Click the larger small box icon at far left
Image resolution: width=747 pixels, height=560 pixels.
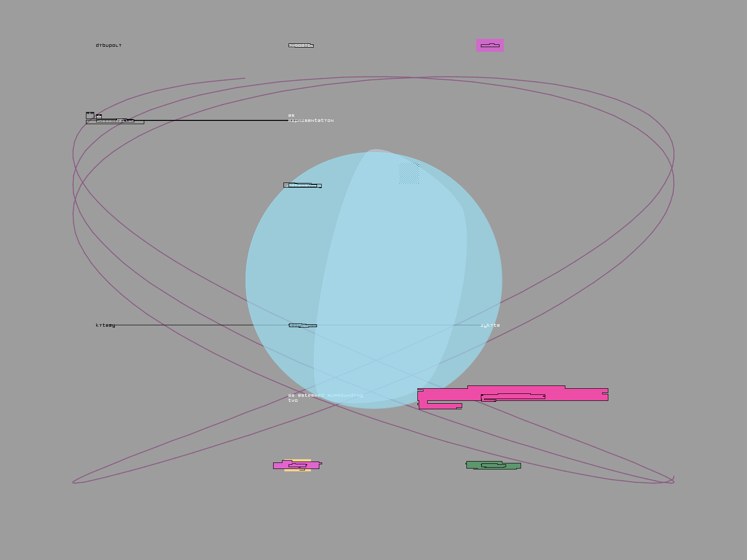90,115
